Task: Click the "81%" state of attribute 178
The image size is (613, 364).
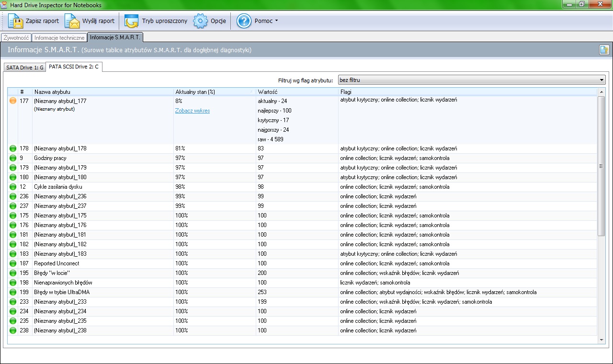Action: 180,148
